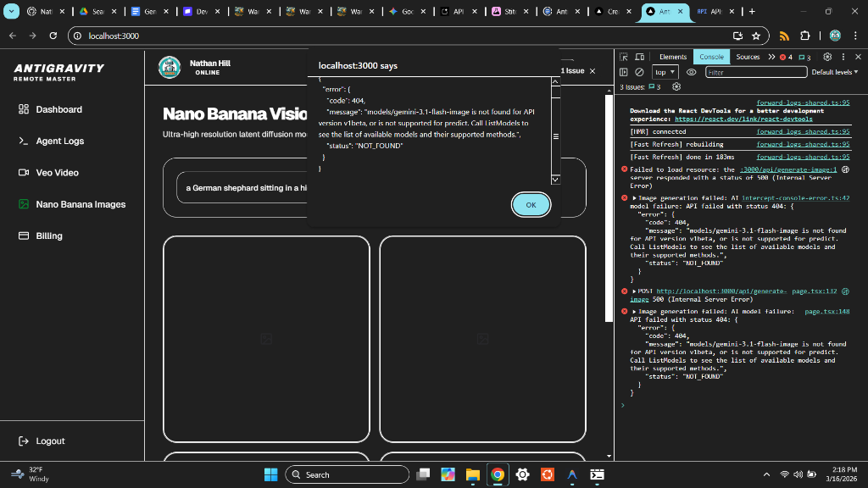Open the Issues settings gear icon
Viewport: 868px width, 488px height.
click(676, 86)
